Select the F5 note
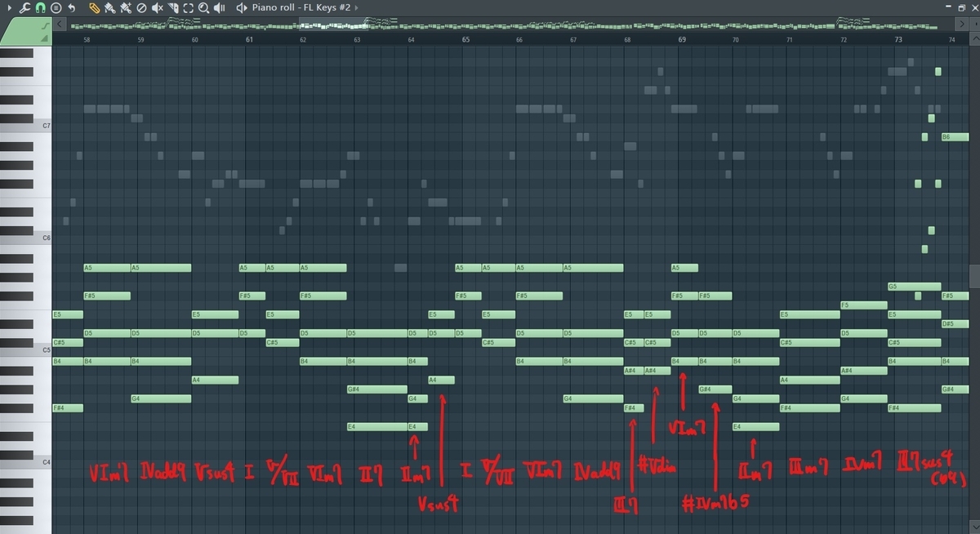980x534 pixels. click(x=864, y=305)
